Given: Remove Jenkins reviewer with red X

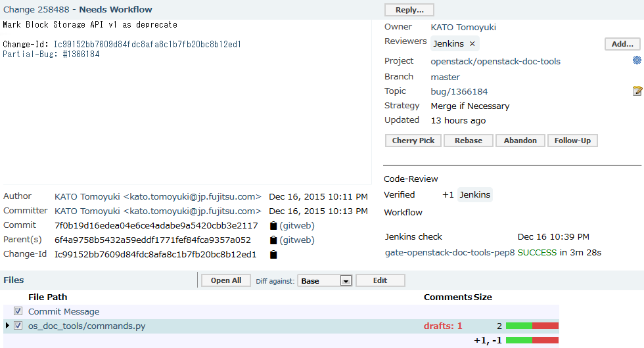Looking at the screenshot, I should click(x=472, y=44).
